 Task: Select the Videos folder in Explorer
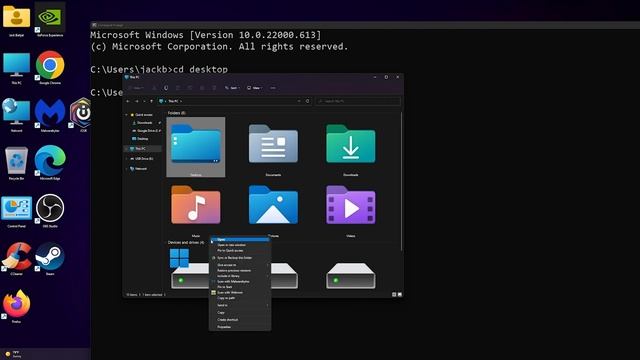[x=351, y=210]
